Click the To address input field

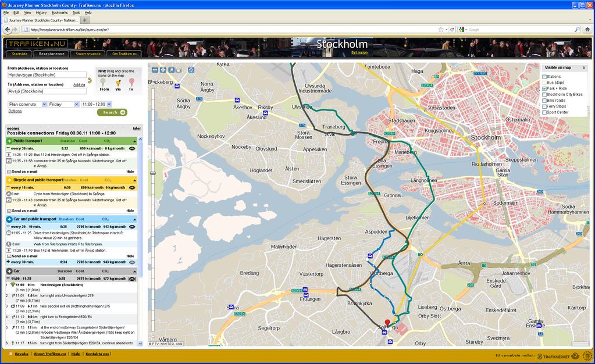pyautogui.click(x=47, y=91)
